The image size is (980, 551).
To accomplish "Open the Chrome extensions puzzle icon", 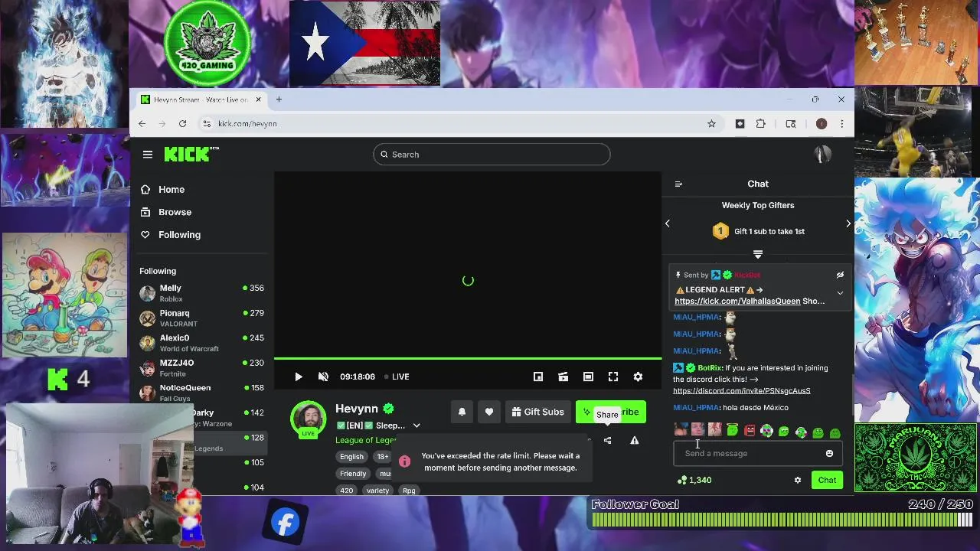I will [760, 123].
